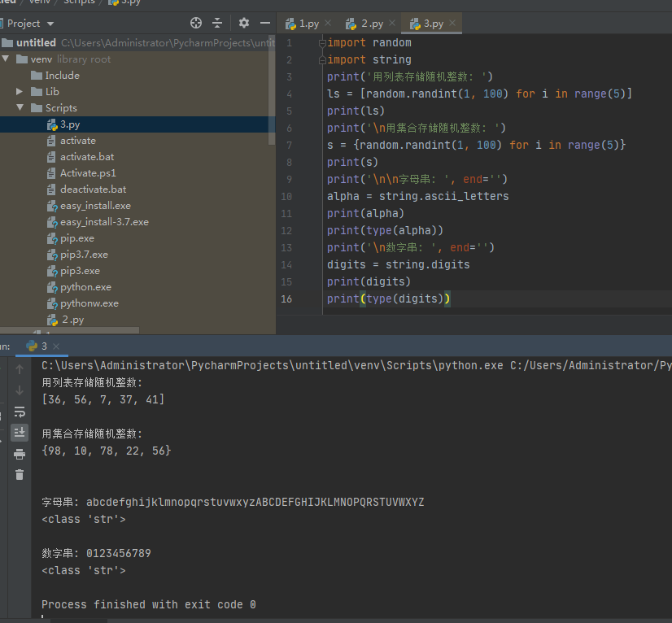Click the locate current file target icon
Image resolution: width=672 pixels, height=623 pixels.
coord(195,24)
